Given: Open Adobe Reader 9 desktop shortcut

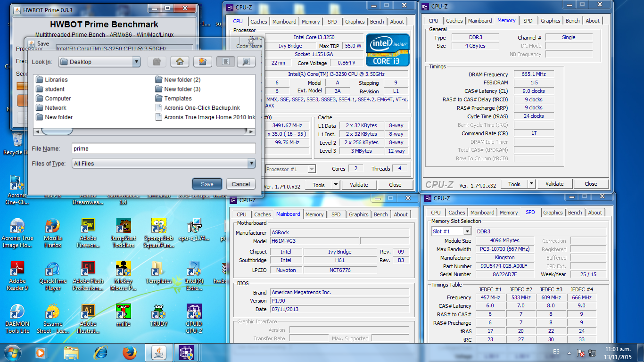Looking at the screenshot, I should point(17,276).
